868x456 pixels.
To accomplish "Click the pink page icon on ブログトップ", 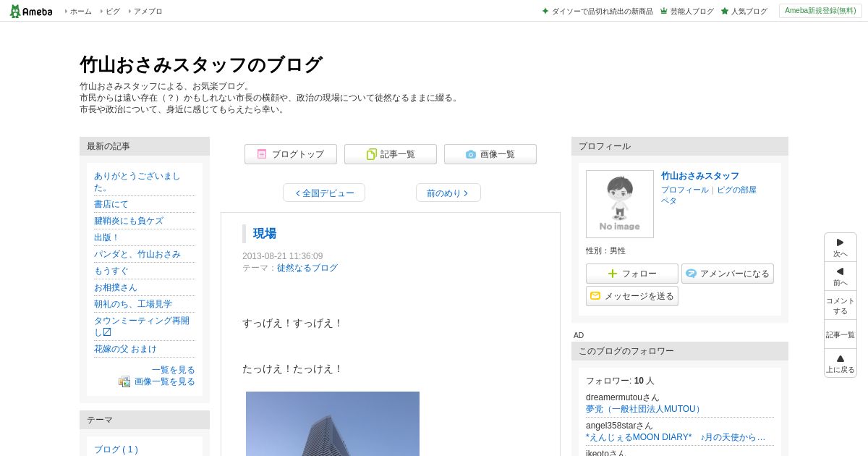I will (262, 154).
